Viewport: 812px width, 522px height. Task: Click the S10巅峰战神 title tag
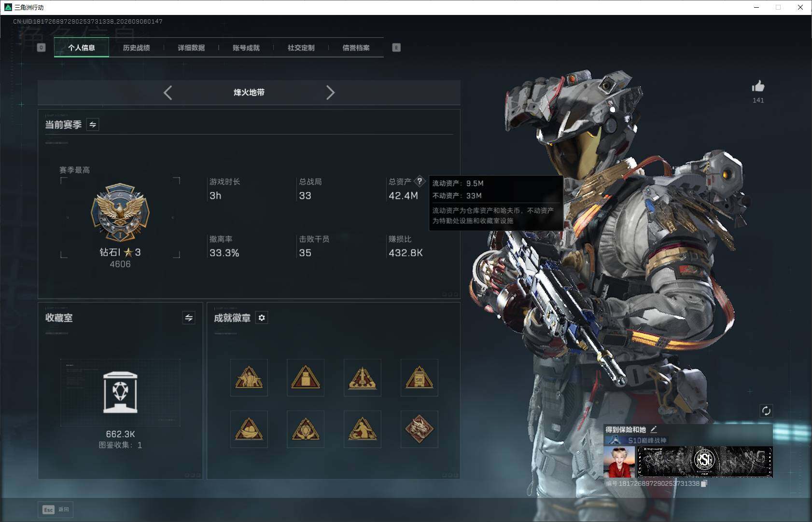pyautogui.click(x=637, y=440)
